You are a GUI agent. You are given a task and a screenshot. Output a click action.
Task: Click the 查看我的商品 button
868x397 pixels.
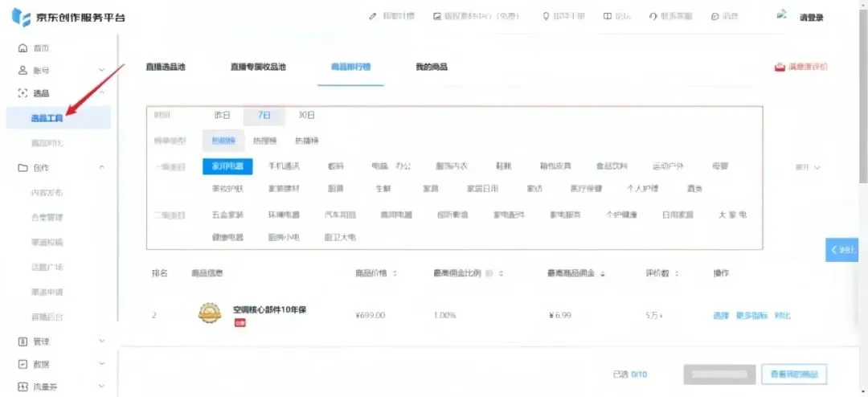pos(793,374)
